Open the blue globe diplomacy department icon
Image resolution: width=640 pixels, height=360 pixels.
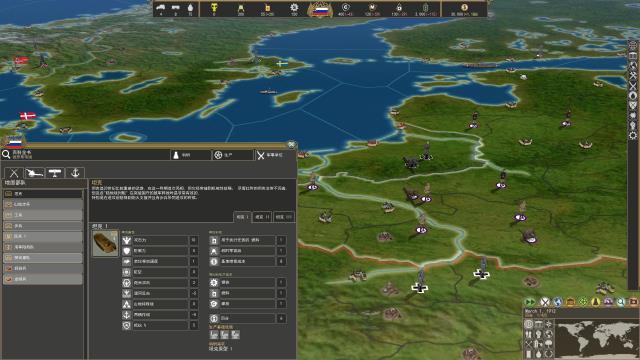(x=558, y=302)
